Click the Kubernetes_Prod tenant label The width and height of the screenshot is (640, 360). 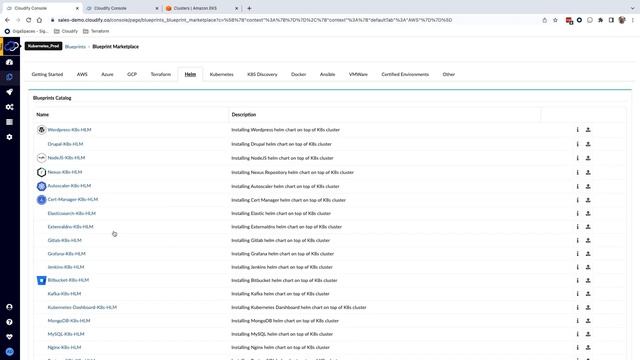click(x=43, y=46)
